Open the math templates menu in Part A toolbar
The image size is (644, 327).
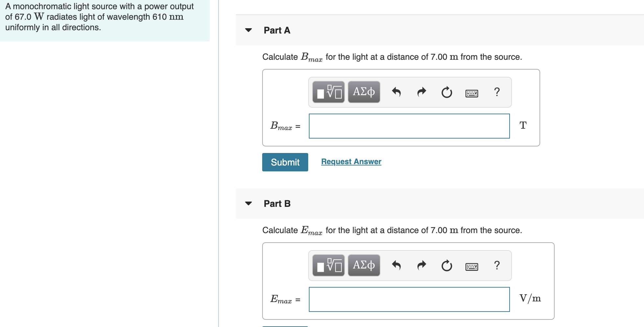(328, 92)
